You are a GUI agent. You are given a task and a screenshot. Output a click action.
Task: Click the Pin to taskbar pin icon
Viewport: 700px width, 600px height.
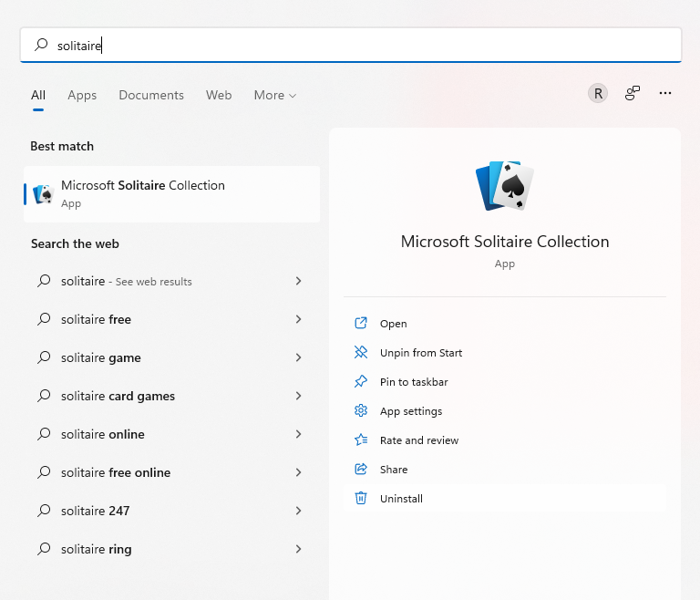coord(361,382)
